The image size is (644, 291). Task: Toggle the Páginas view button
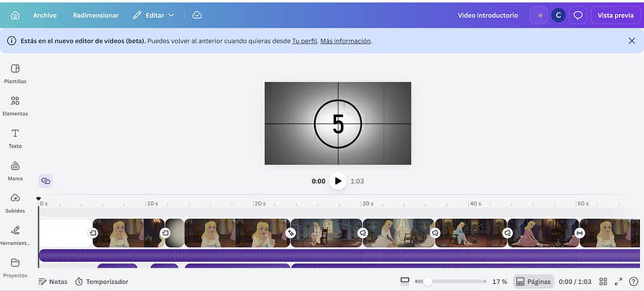click(x=533, y=282)
